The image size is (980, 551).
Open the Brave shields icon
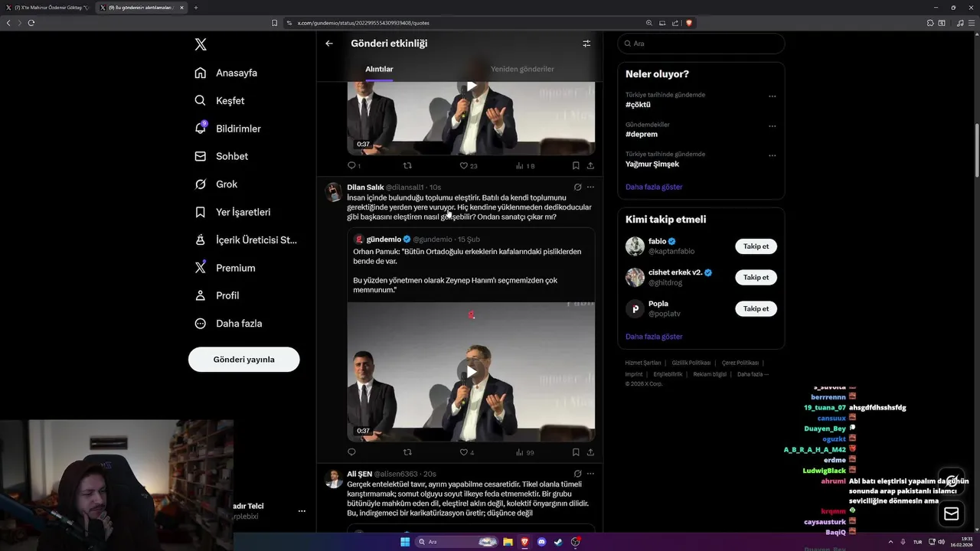[x=689, y=23]
